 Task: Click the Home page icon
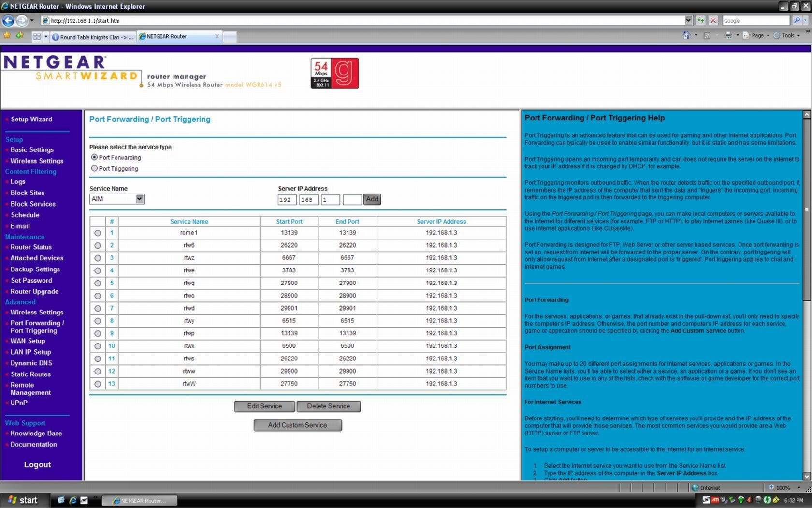pos(686,35)
